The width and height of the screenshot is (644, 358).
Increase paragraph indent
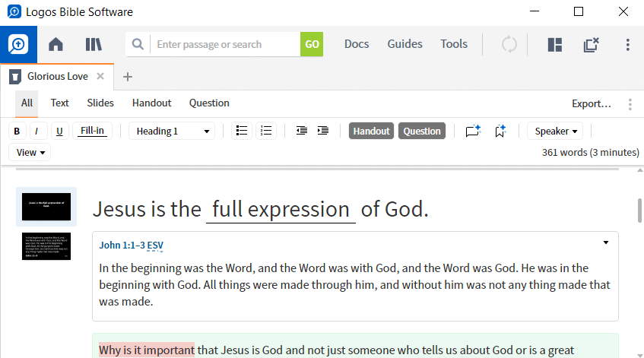click(x=323, y=131)
